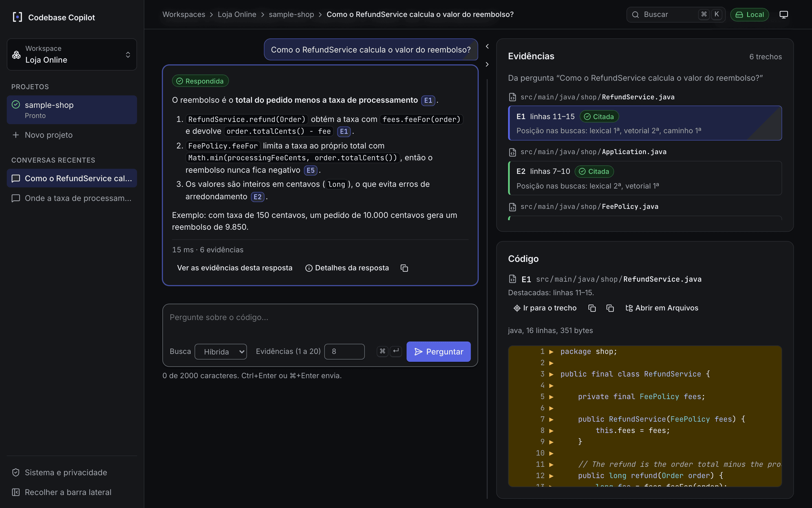
Task: Select evidence card E2 linhas 7–10
Action: pos(645,178)
